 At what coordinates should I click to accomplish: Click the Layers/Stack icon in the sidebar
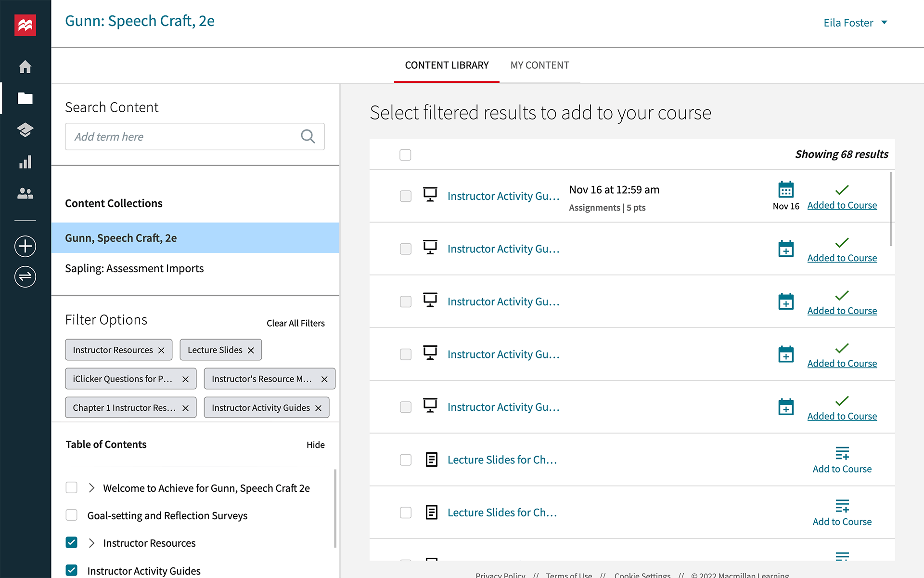coord(26,130)
